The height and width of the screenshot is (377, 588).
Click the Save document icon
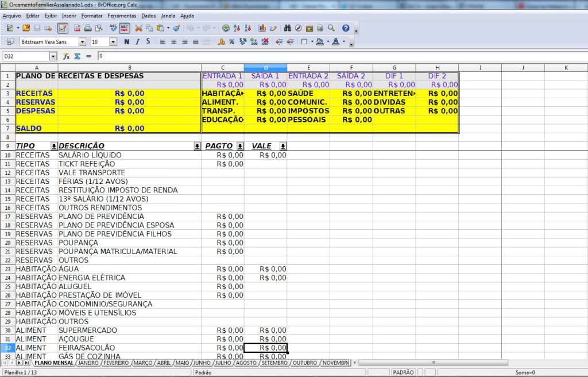37,28
